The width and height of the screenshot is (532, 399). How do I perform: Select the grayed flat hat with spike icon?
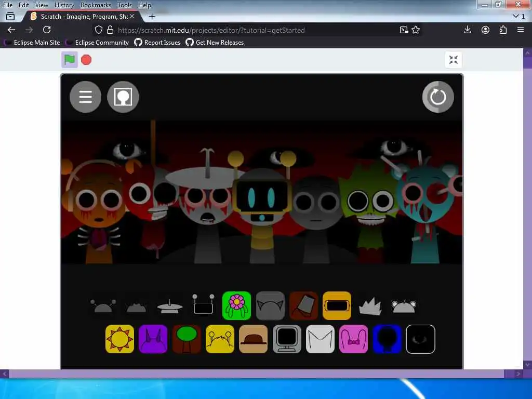click(170, 307)
